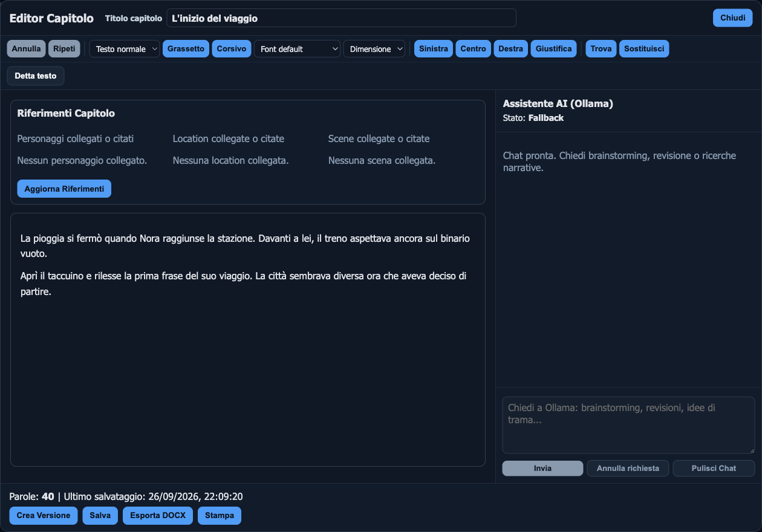Screen dimensions: 762x532
Task: Open the Dimensione size dropdown
Action: [x=374, y=49]
